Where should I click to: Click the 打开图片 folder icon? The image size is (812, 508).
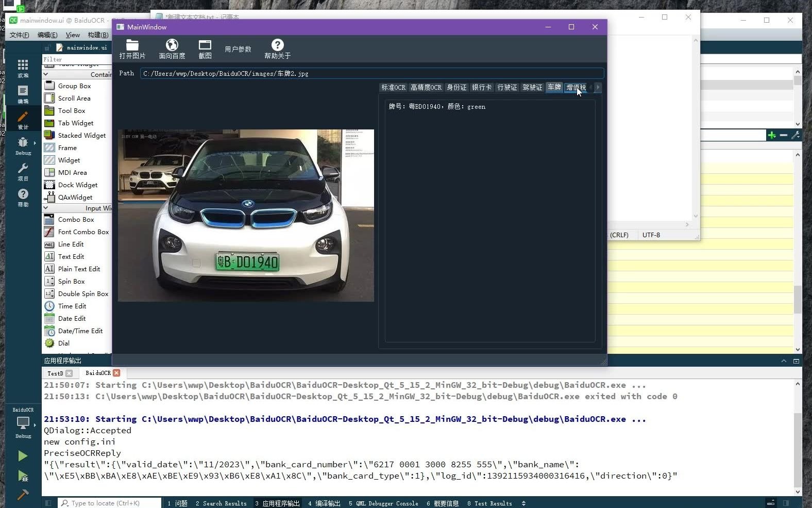click(x=132, y=45)
